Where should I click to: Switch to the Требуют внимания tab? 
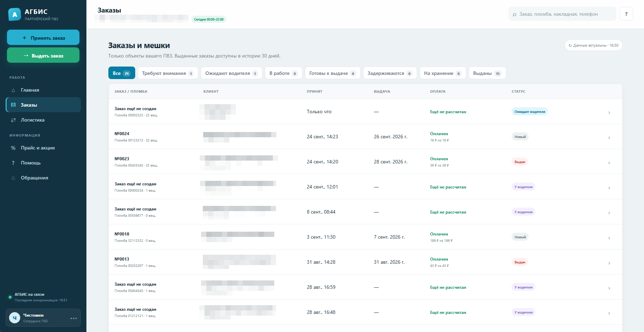tap(168, 73)
